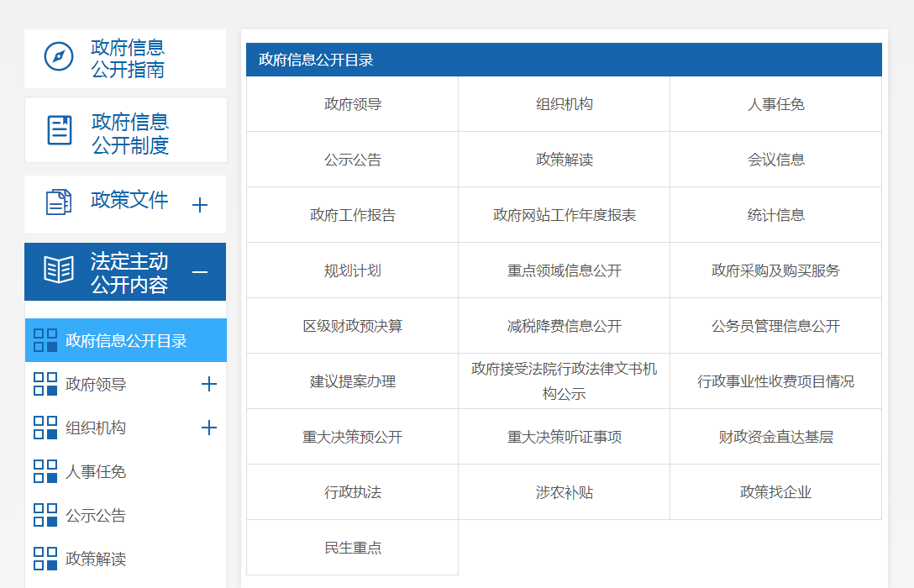This screenshot has width=914, height=588.
Task: Open the 政府工作报告 link in the directory
Action: tap(352, 215)
